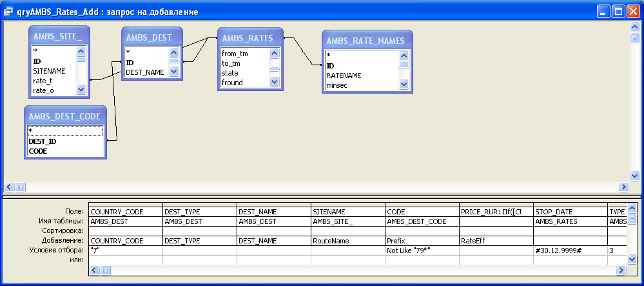Click criteria cell containing Not Like "79*"
Viewport: 644px width, 286px height.
pos(422,250)
